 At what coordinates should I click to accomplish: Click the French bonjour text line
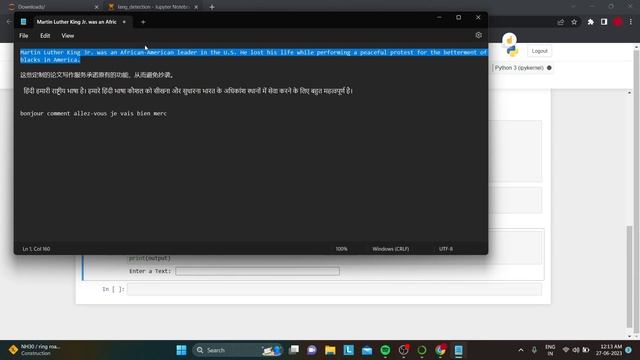93,113
